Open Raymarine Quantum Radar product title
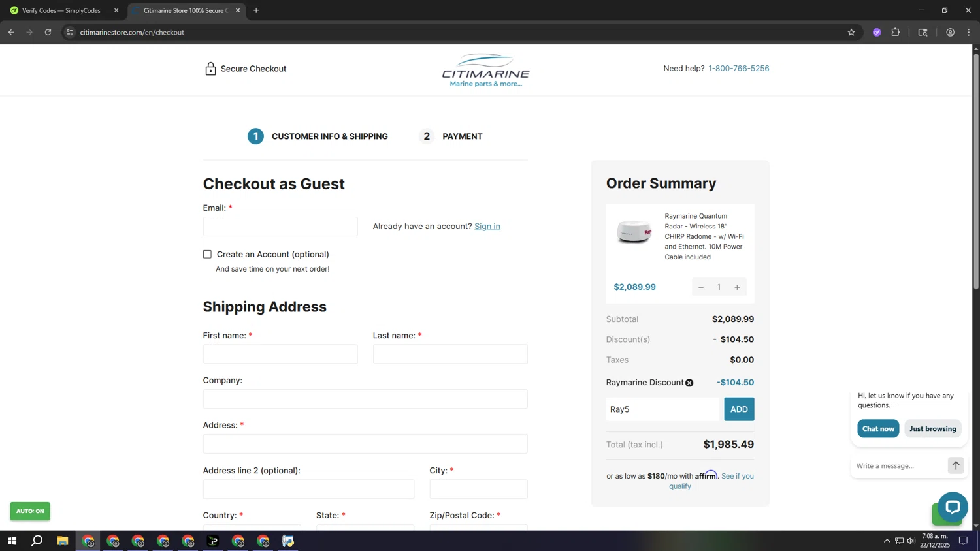This screenshot has width=980, height=551. 704,236
